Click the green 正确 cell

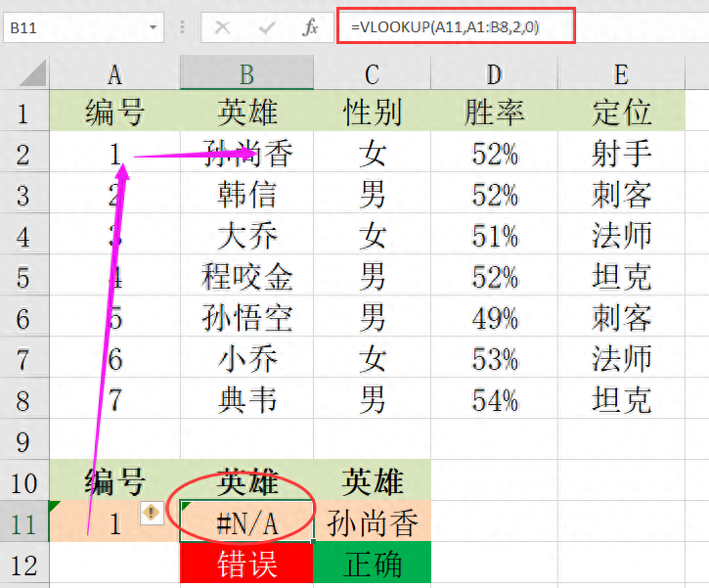(372, 565)
